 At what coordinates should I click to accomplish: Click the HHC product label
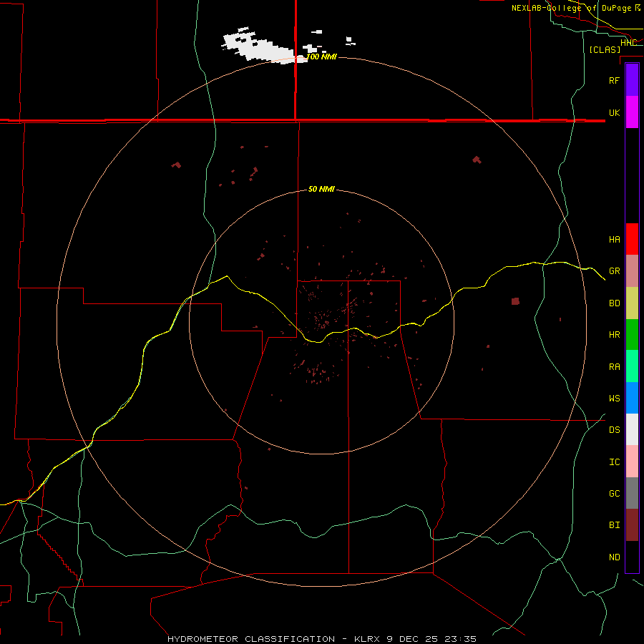coord(628,42)
